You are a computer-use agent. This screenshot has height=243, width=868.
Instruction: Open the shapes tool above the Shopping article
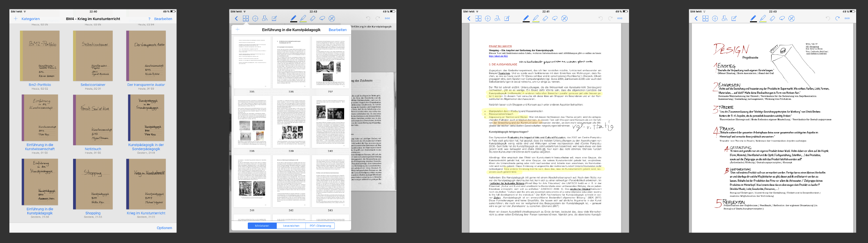[x=497, y=18]
